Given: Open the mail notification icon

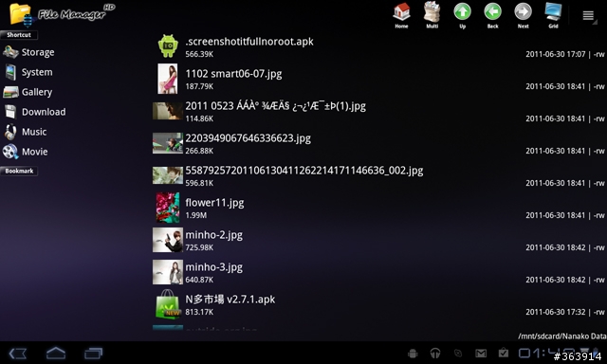Looking at the screenshot, I should coord(481,354).
